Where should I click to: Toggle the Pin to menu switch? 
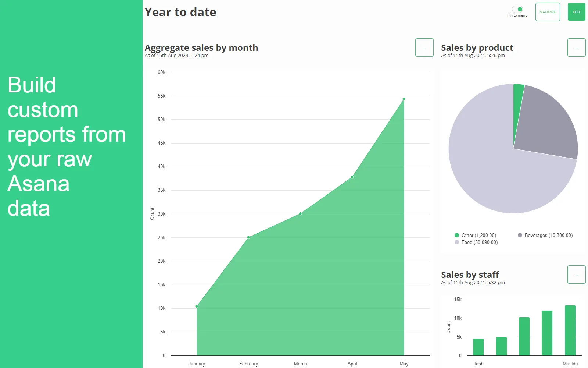tap(517, 9)
